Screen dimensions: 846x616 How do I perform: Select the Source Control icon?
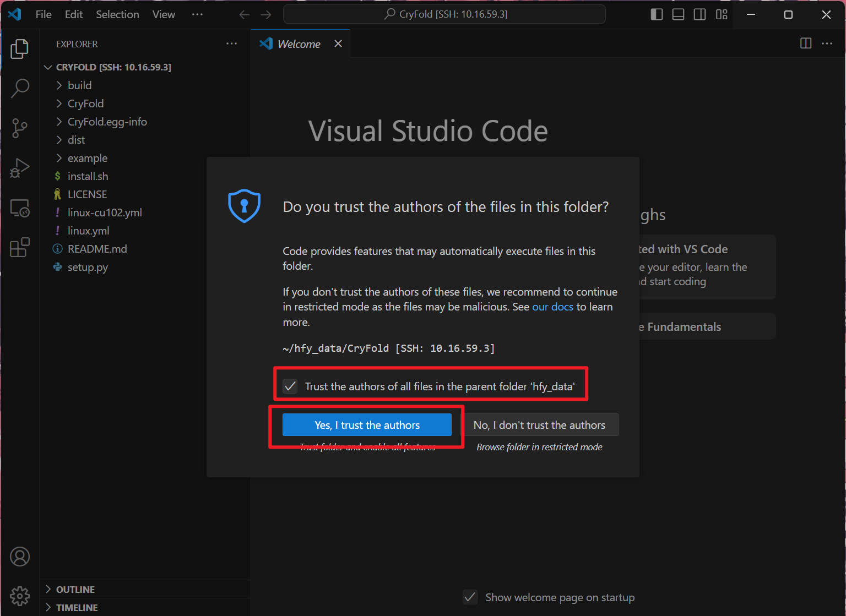20,128
